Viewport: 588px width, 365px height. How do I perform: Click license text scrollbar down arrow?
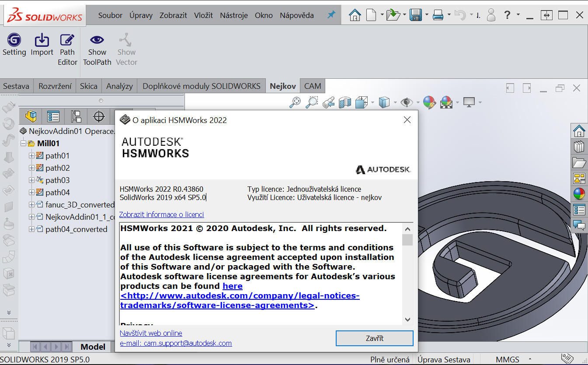407,319
